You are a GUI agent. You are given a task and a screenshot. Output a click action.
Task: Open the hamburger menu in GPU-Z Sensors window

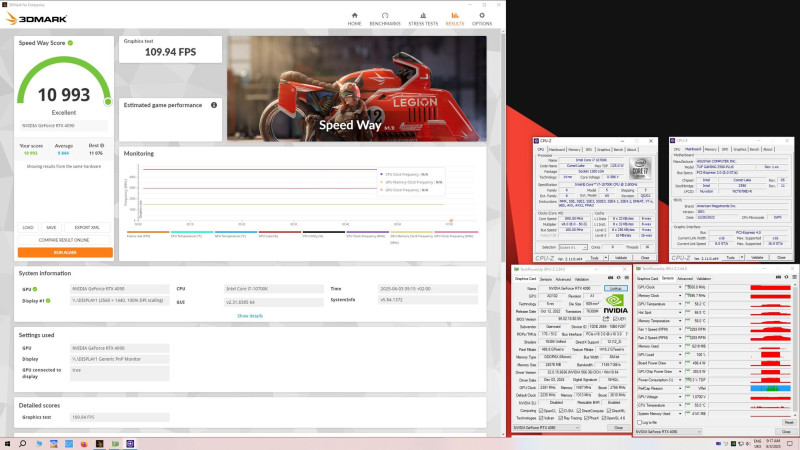coord(794,277)
